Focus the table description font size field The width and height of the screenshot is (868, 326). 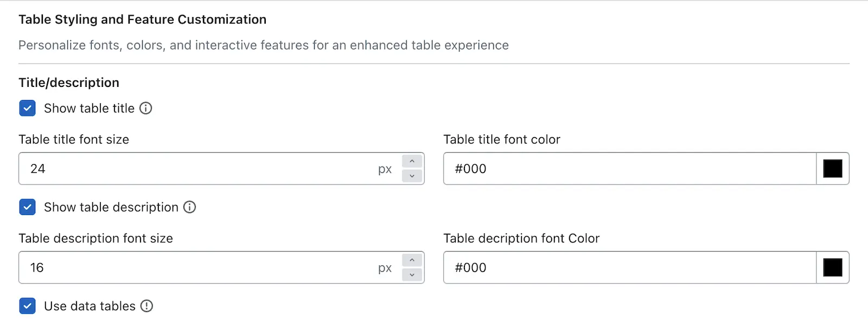point(201,267)
